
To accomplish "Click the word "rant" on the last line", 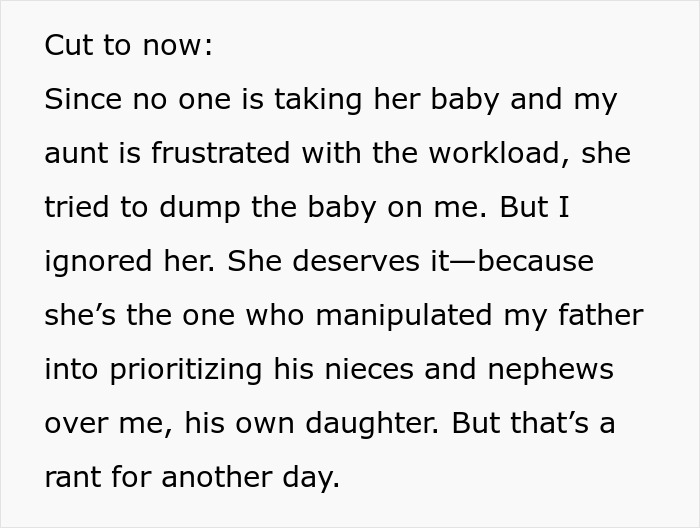I will [71, 478].
